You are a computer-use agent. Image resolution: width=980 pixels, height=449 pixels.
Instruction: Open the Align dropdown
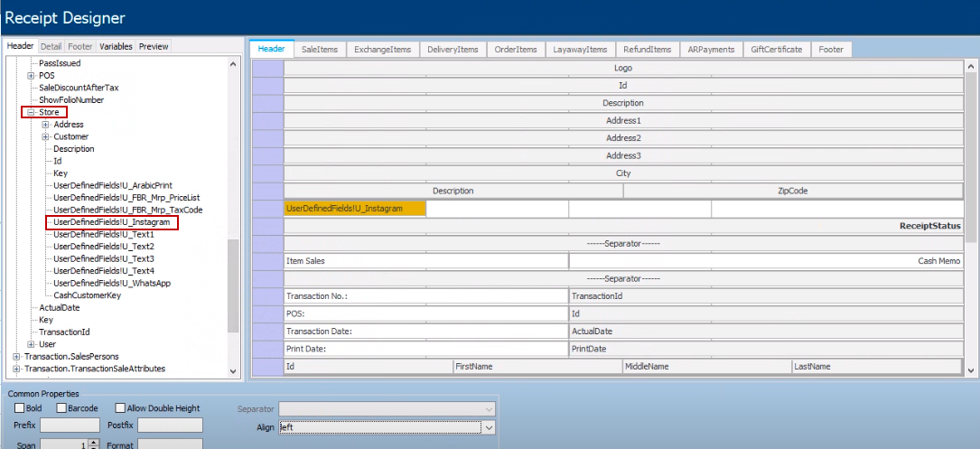489,427
